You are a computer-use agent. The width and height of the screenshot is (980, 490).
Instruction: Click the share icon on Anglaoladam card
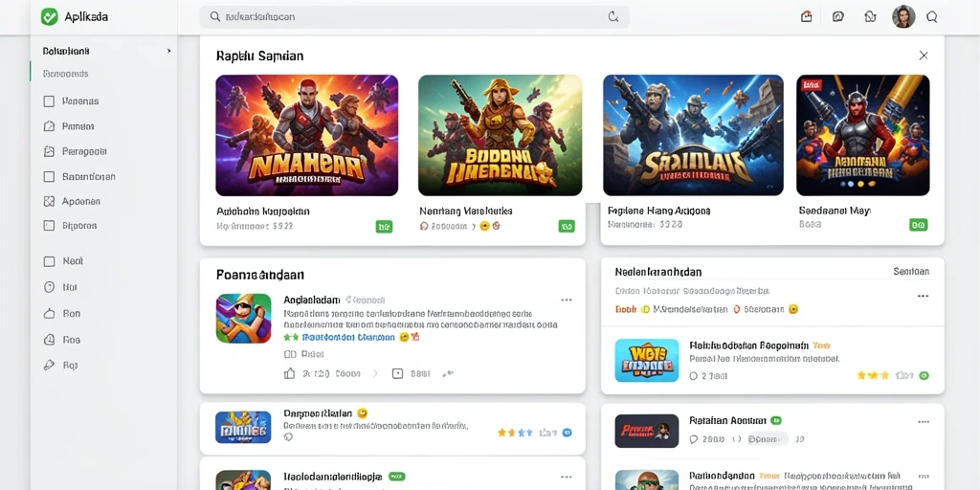pos(448,374)
